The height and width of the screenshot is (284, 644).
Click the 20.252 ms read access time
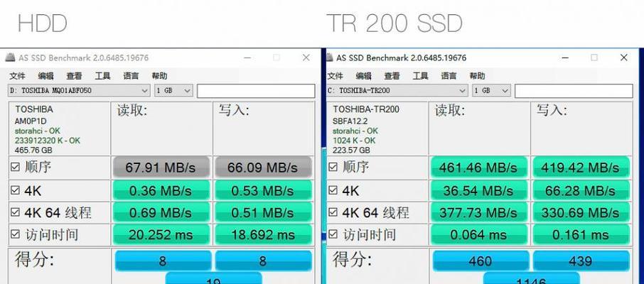point(161,235)
